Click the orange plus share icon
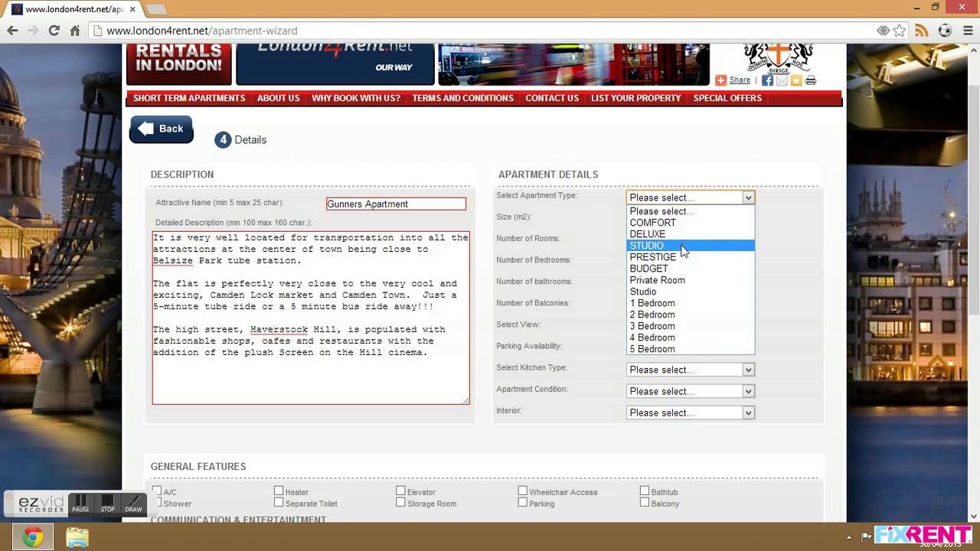The image size is (980, 551). 720,80
